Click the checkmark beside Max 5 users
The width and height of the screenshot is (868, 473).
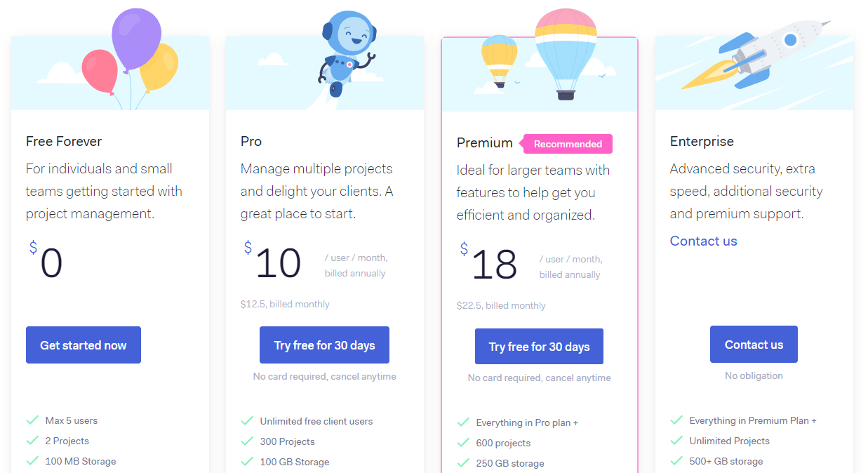pyautogui.click(x=32, y=420)
